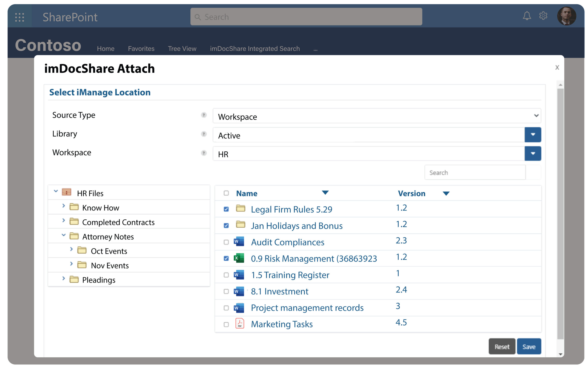
Task: Open the Project management records link
Action: coord(307,308)
